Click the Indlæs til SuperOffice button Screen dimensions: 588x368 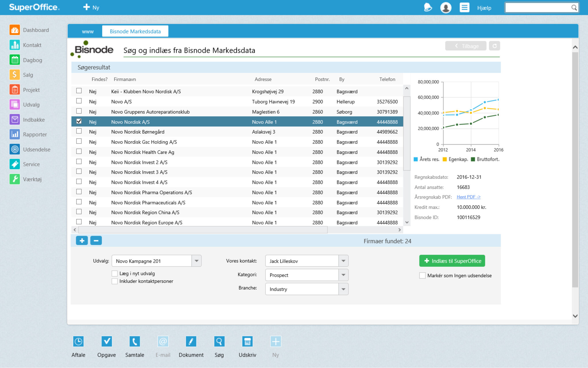tap(452, 261)
